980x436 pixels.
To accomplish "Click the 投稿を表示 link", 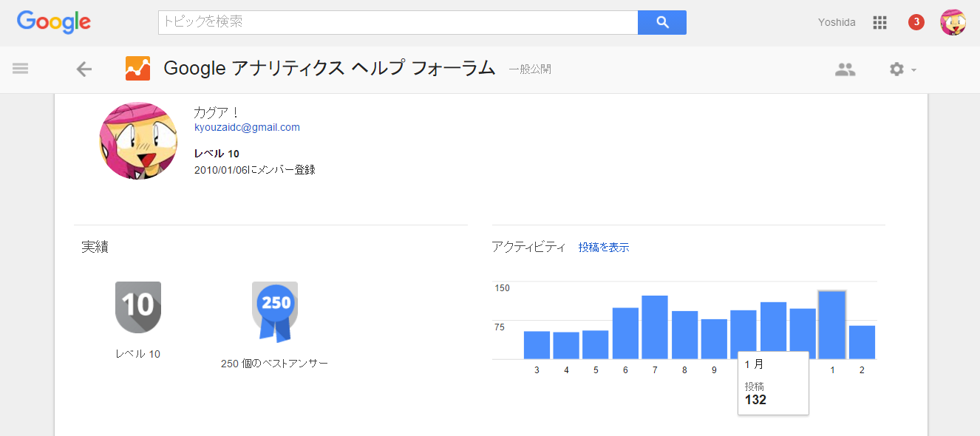I will pyautogui.click(x=604, y=248).
